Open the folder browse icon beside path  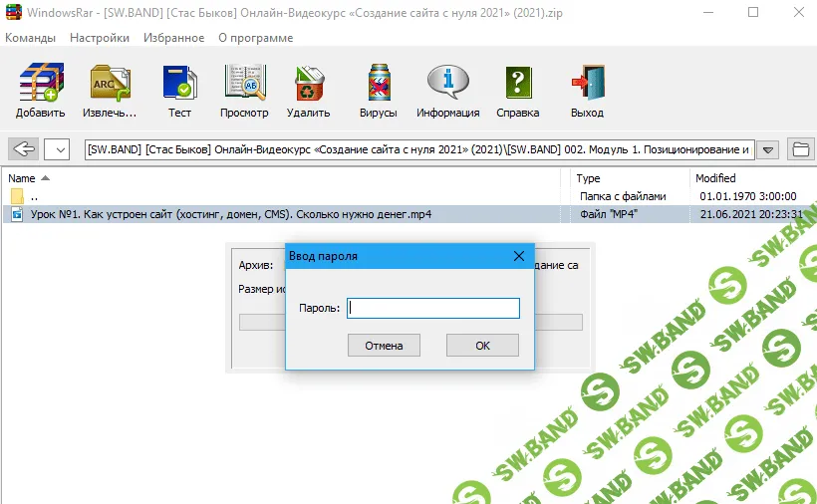(799, 149)
